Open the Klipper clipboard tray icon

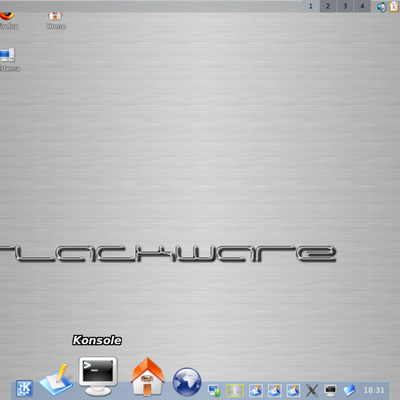coord(394,6)
